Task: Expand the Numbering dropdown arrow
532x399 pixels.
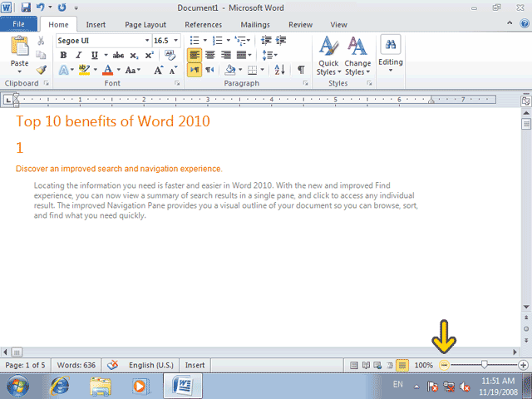Action: tap(228, 41)
